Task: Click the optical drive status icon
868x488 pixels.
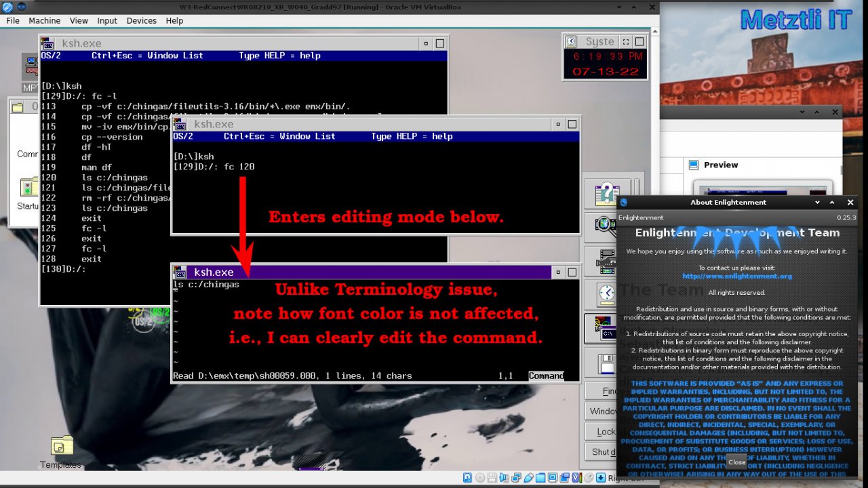Action: tap(480, 477)
